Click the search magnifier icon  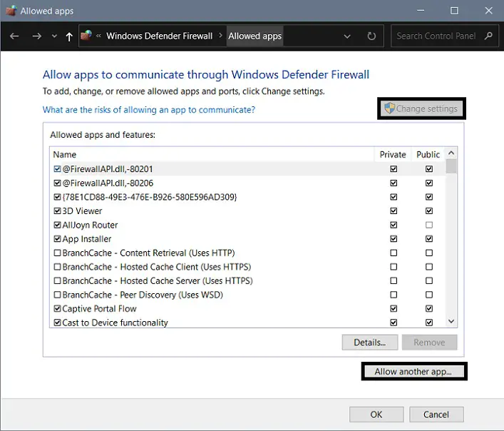[x=488, y=36]
